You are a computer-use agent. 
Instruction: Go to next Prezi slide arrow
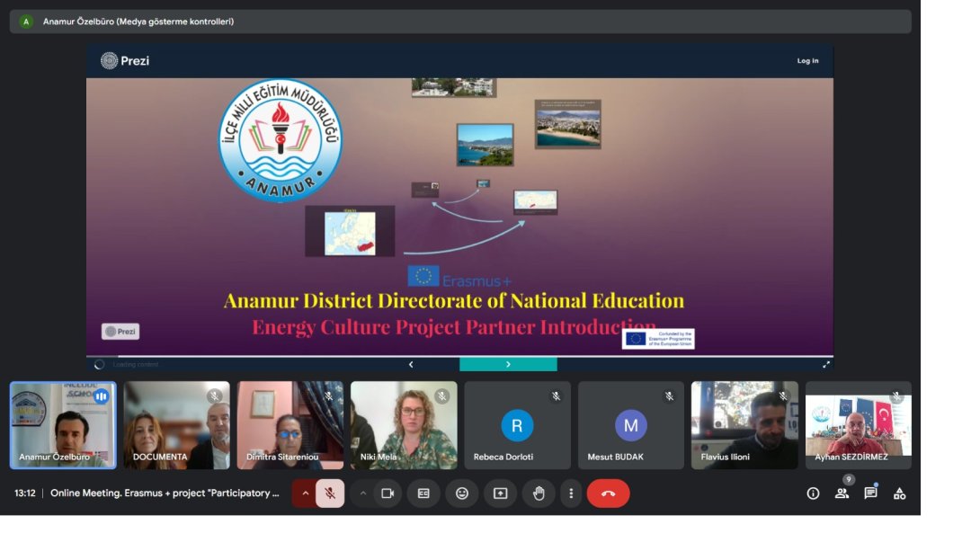[508, 364]
